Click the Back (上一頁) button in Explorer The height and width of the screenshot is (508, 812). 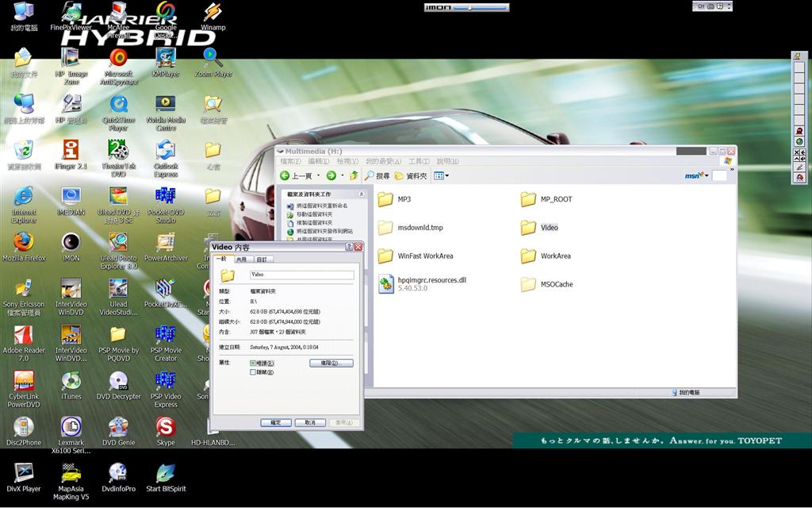[297, 175]
